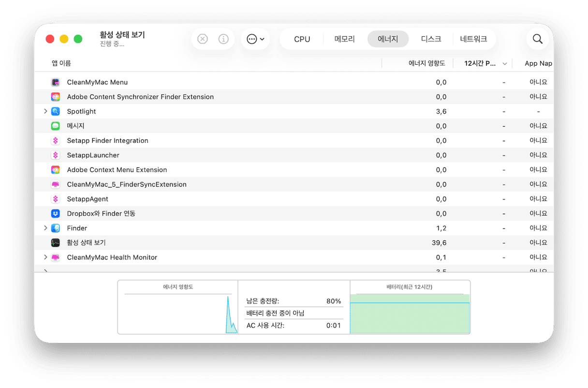Open the ellipsis action dropdown menu
This screenshot has width=588, height=388.
[x=255, y=39]
